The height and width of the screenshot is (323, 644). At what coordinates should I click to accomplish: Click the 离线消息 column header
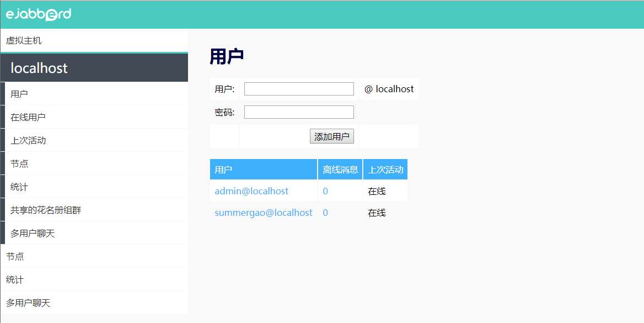point(340,170)
